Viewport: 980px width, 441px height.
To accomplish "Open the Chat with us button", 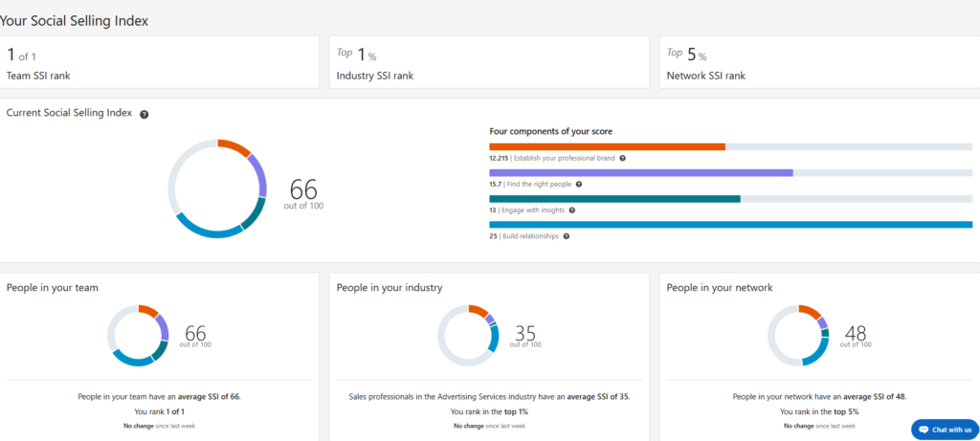I will [945, 430].
